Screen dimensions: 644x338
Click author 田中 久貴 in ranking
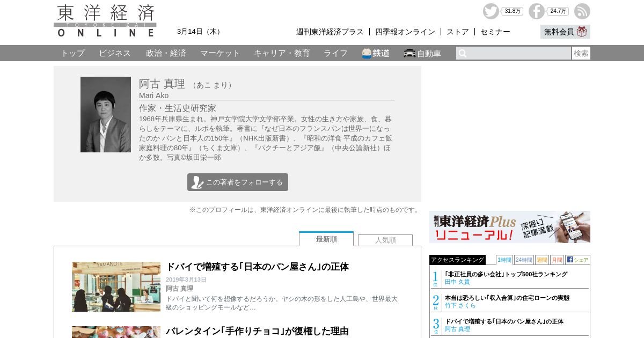coord(457,282)
